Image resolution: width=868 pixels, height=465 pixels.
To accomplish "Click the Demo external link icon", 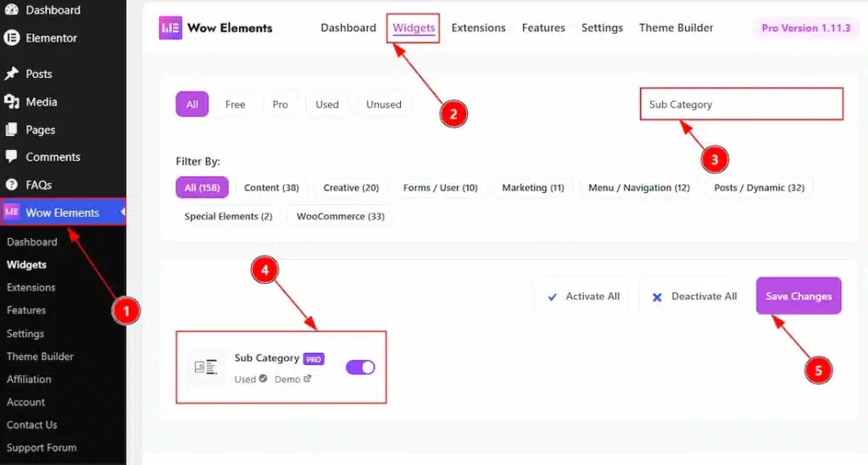I will pyautogui.click(x=307, y=379).
